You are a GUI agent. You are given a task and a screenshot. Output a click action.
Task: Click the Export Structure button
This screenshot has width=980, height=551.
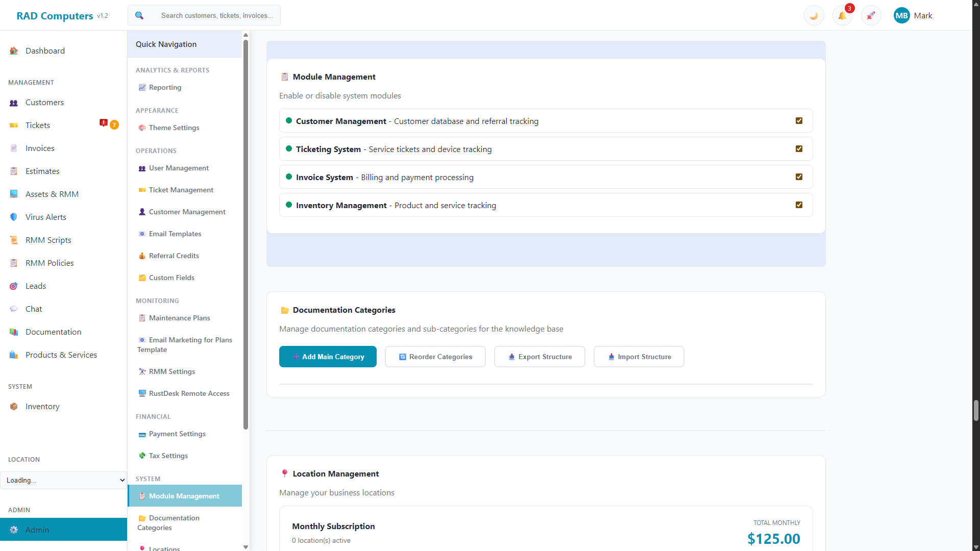pos(540,357)
